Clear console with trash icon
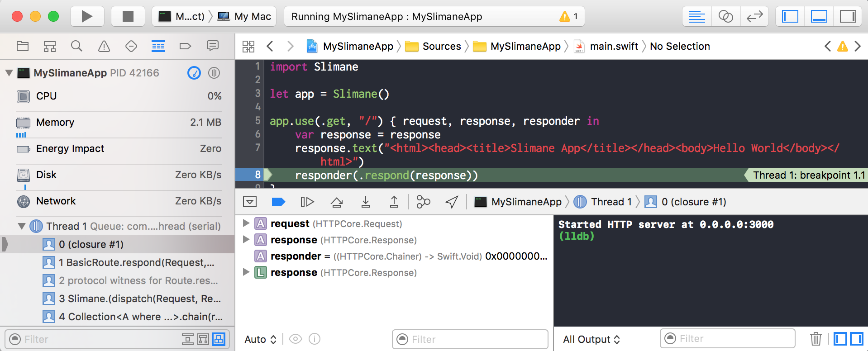The image size is (868, 351). pos(816,338)
